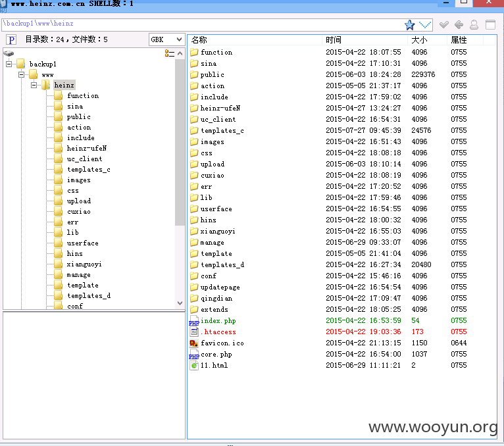Viewport: 504px width, 446px height.
Task: Click the blue star favorites icon
Action: pyautogui.click(x=409, y=25)
